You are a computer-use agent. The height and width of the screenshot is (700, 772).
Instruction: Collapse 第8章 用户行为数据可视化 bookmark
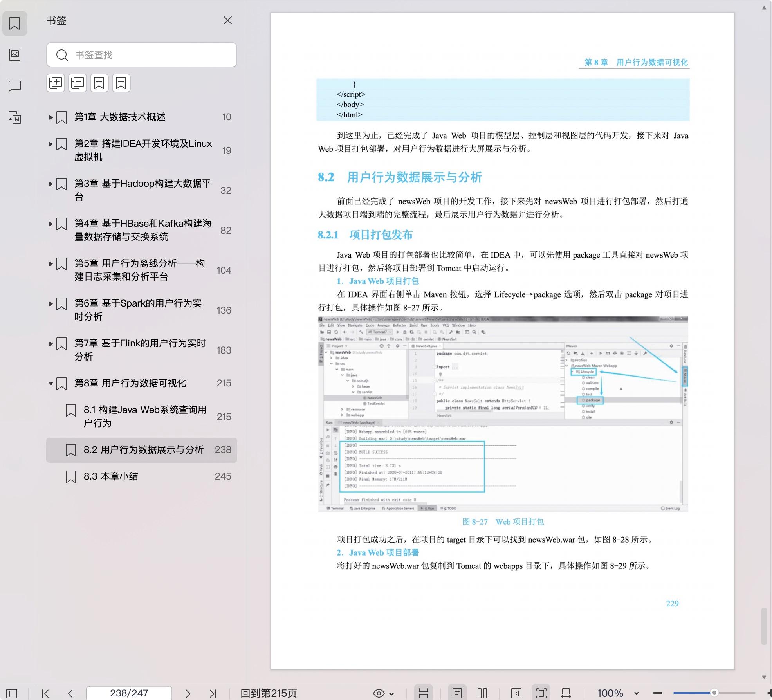[x=51, y=383]
